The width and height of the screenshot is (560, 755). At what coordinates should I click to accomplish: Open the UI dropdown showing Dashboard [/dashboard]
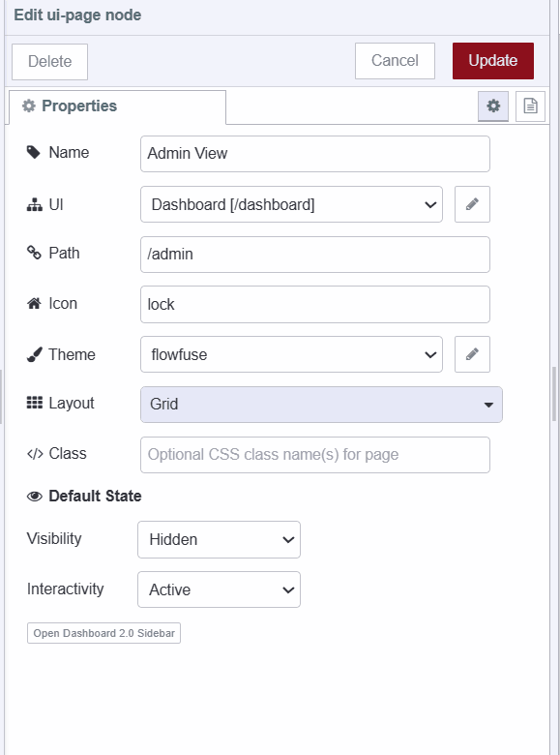[291, 204]
